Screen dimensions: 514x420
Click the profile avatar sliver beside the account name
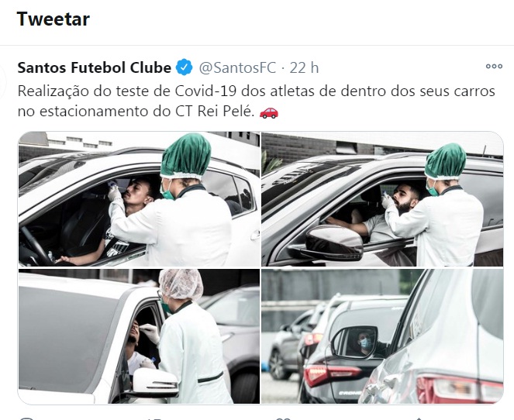click(x=3, y=81)
